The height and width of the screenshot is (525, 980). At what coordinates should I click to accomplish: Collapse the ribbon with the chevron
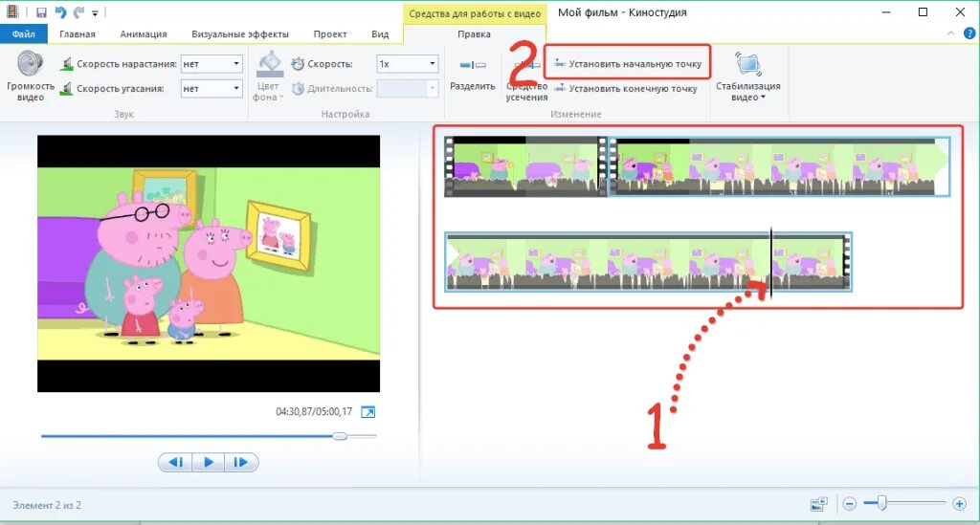[x=950, y=33]
